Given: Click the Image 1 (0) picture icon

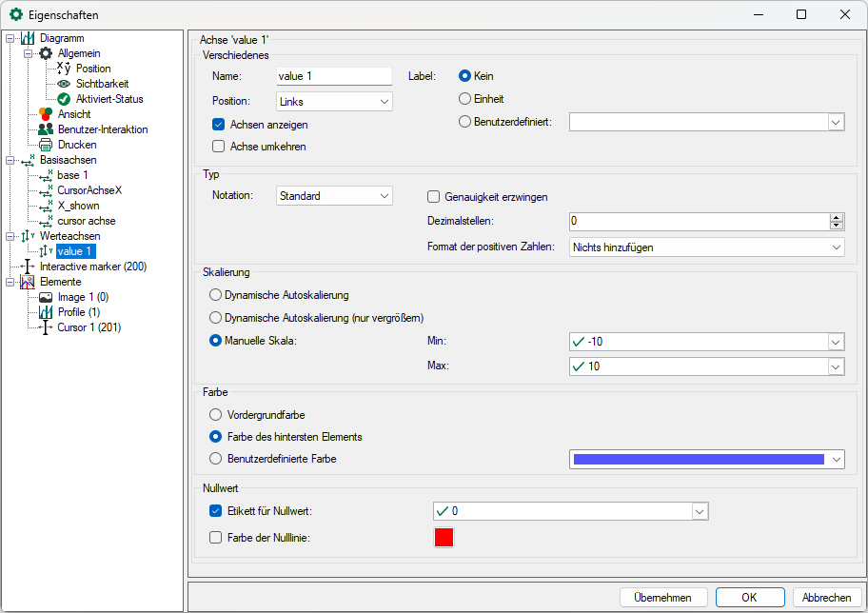Looking at the screenshot, I should pos(46,297).
